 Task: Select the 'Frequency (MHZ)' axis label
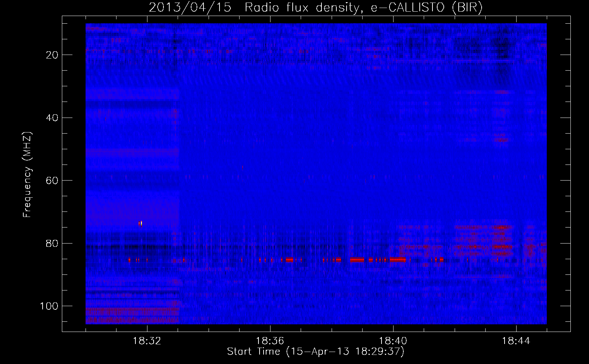27,175
